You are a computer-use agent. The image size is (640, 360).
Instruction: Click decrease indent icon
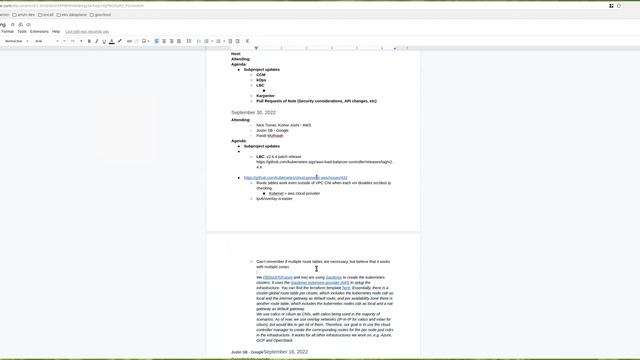pos(230,41)
